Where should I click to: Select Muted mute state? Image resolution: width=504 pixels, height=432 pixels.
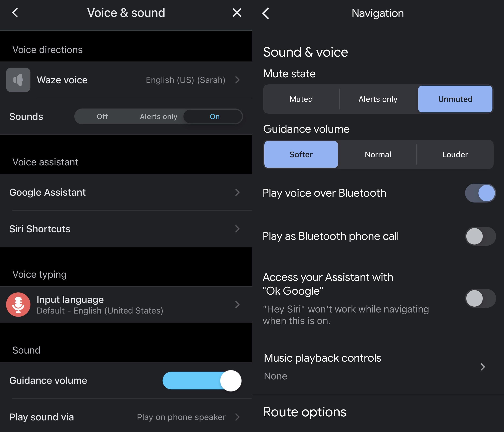(x=301, y=99)
